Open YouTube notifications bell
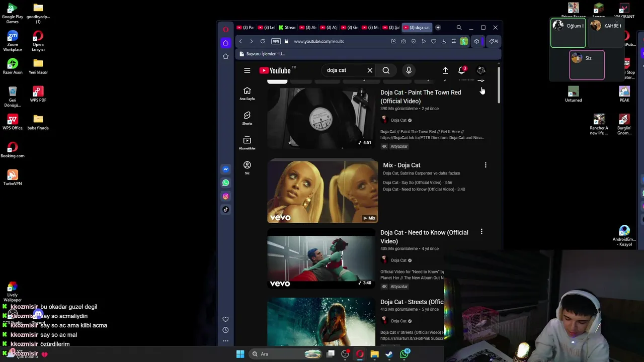Viewport: 644px width, 362px height. click(462, 70)
